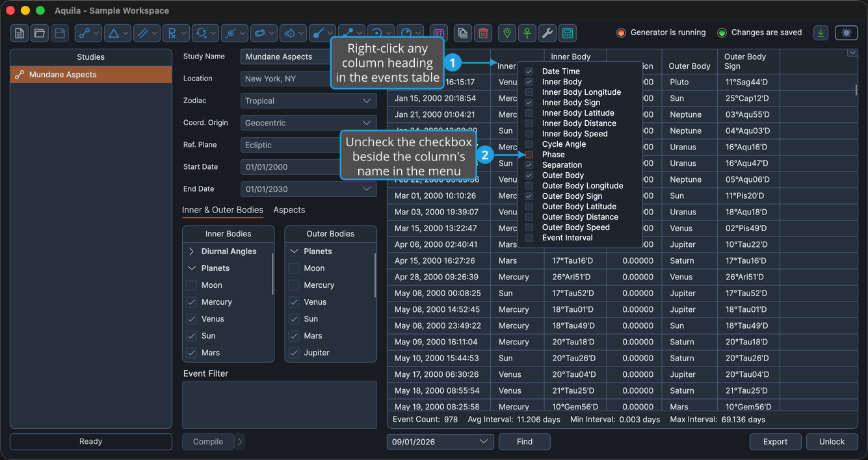Collapse the Planets group in Outer Bodies
This screenshot has height=460, width=868.
click(x=294, y=251)
